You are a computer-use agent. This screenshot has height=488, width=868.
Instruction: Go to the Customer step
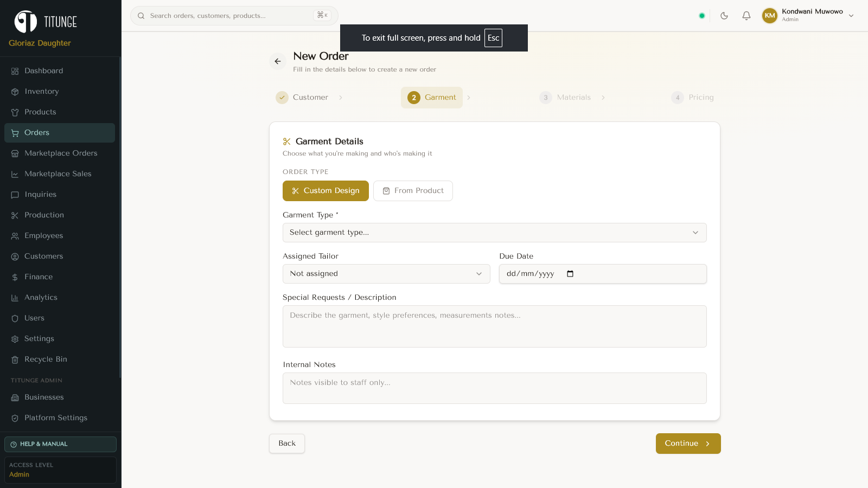coord(303,98)
